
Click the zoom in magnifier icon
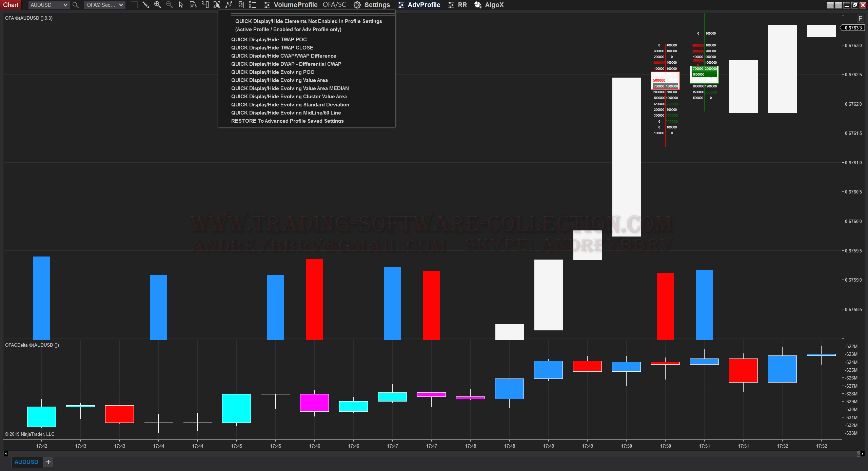click(x=158, y=5)
